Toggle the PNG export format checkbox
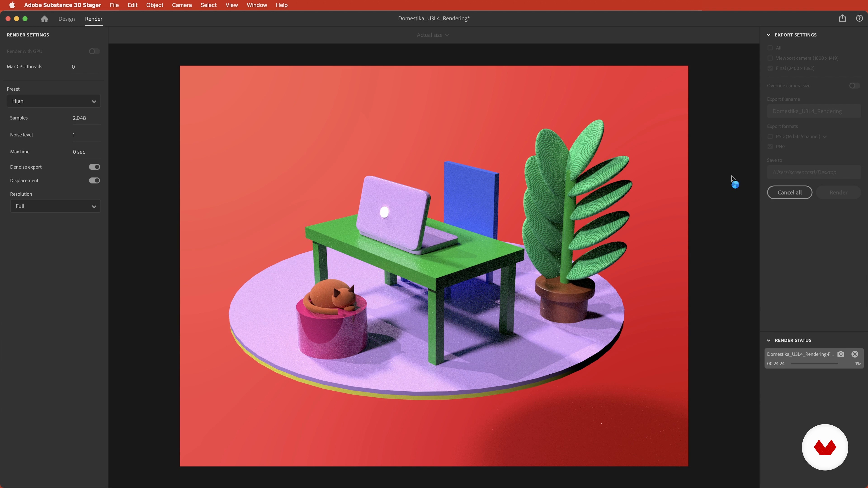The width and height of the screenshot is (868, 488). 770,146
